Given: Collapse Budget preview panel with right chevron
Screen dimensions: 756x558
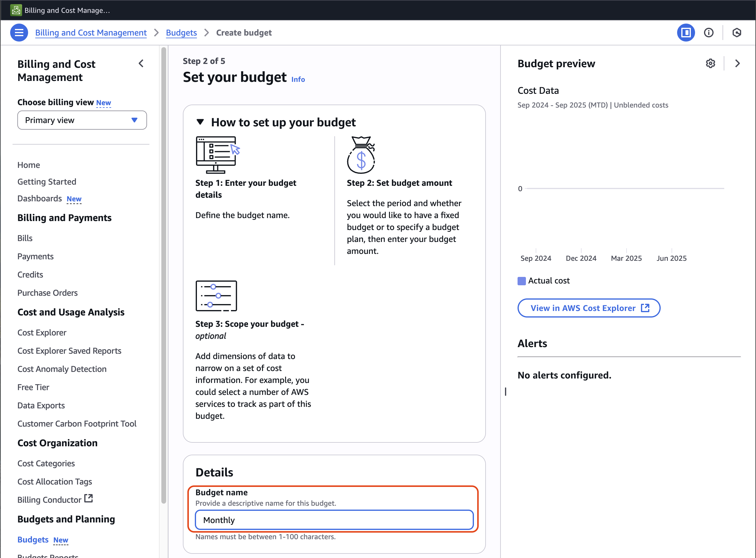Looking at the screenshot, I should (737, 64).
